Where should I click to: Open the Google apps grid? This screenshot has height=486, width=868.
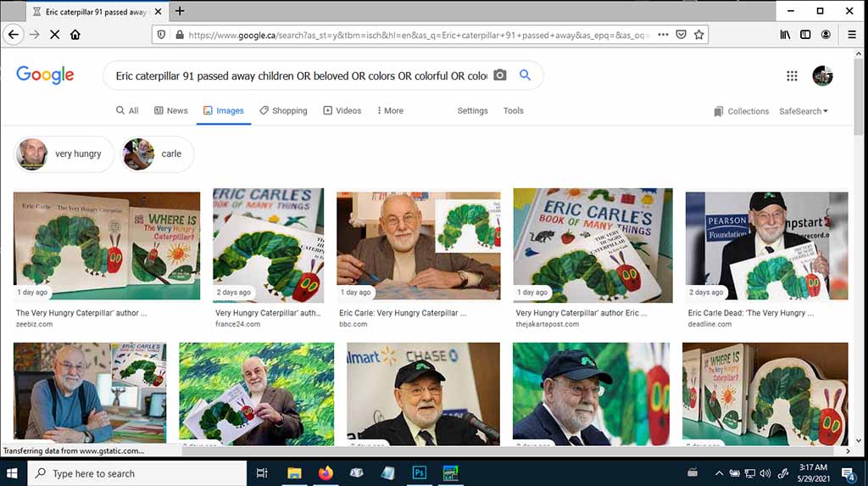[792, 76]
